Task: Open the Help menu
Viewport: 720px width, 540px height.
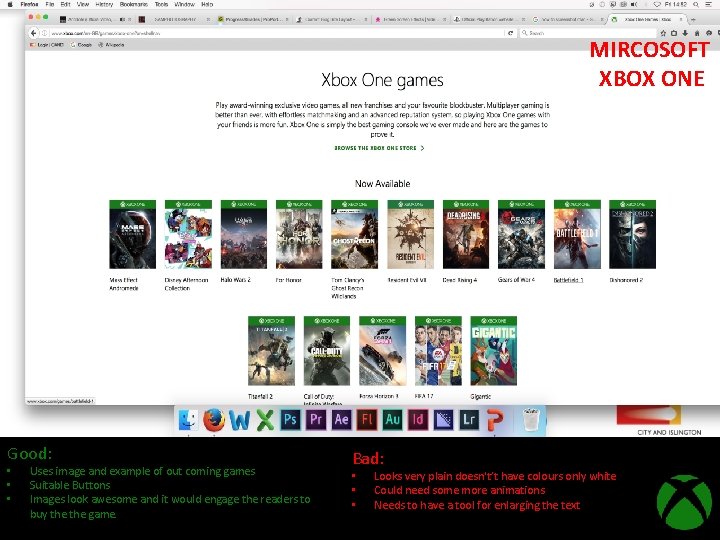Action: 207,4
